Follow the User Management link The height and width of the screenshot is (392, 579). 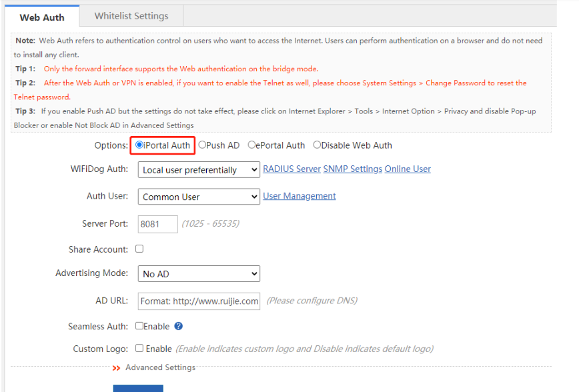click(299, 196)
